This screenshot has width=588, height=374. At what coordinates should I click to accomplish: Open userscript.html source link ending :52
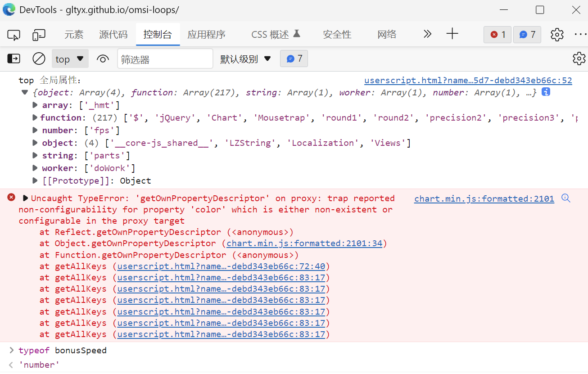[468, 81]
